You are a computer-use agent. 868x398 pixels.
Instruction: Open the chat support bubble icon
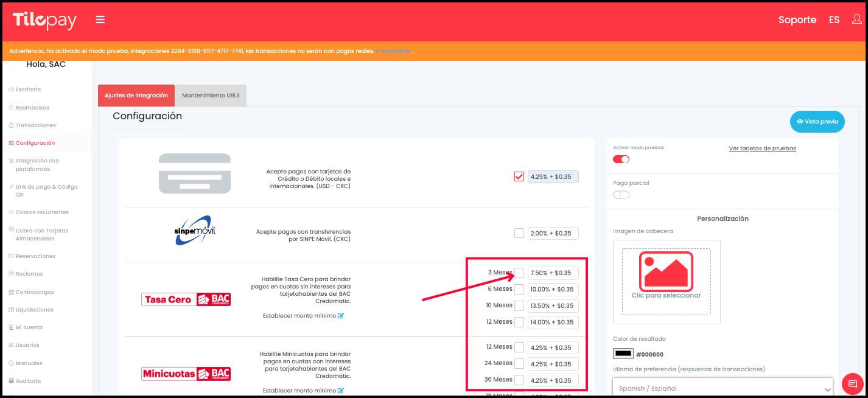click(852, 384)
